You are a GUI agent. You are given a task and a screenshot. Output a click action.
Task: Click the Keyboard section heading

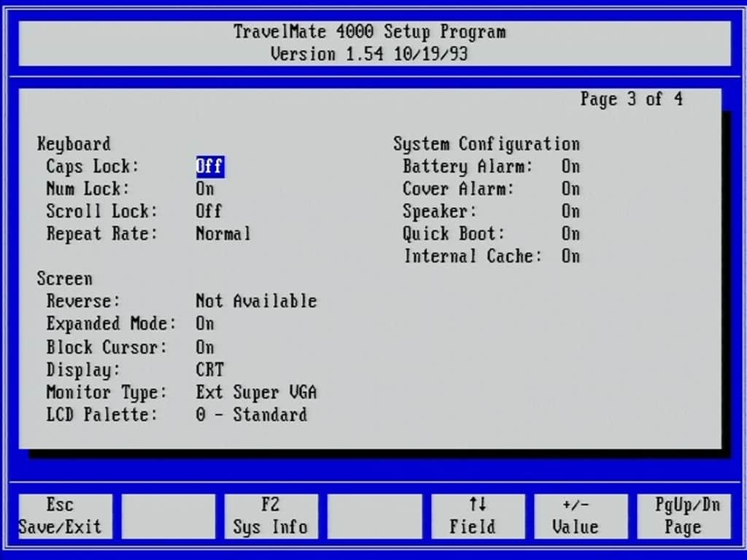[x=74, y=144]
